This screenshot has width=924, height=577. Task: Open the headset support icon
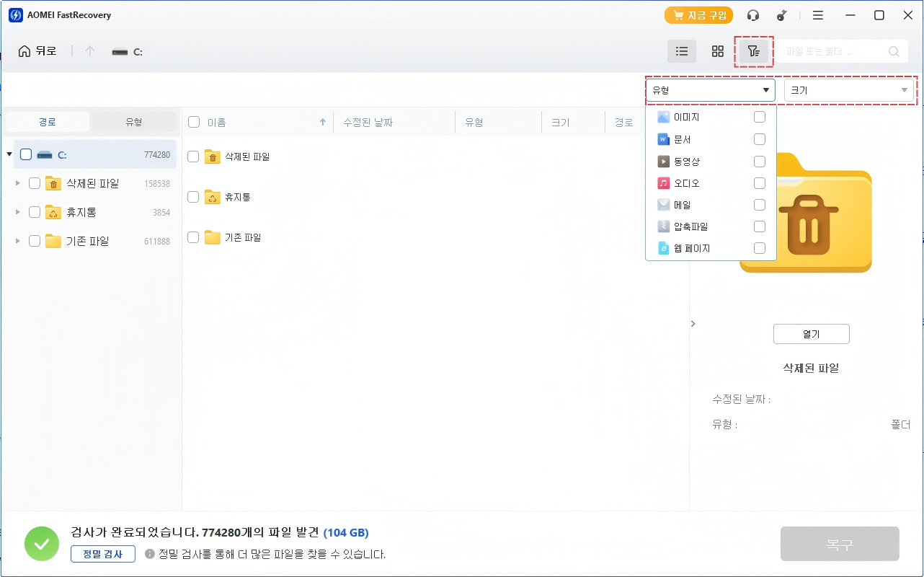pyautogui.click(x=753, y=15)
